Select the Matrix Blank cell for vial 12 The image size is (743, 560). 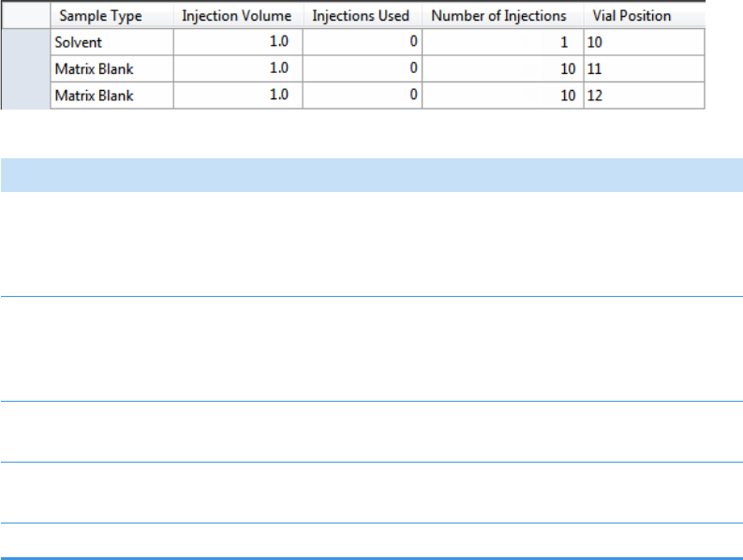(111, 96)
